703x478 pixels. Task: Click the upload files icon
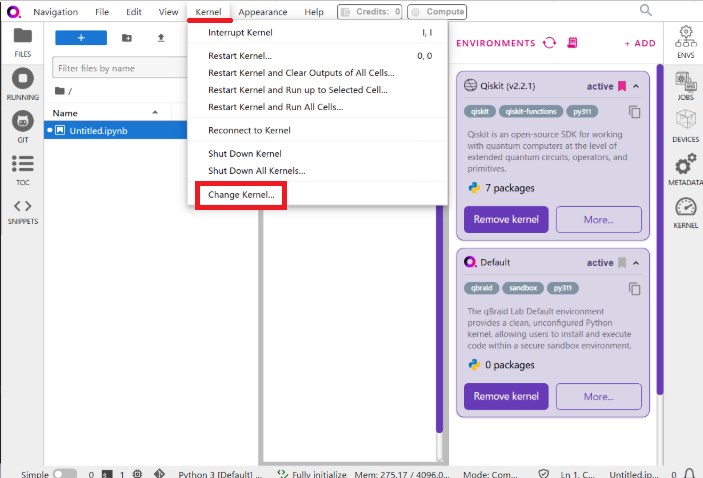point(161,38)
